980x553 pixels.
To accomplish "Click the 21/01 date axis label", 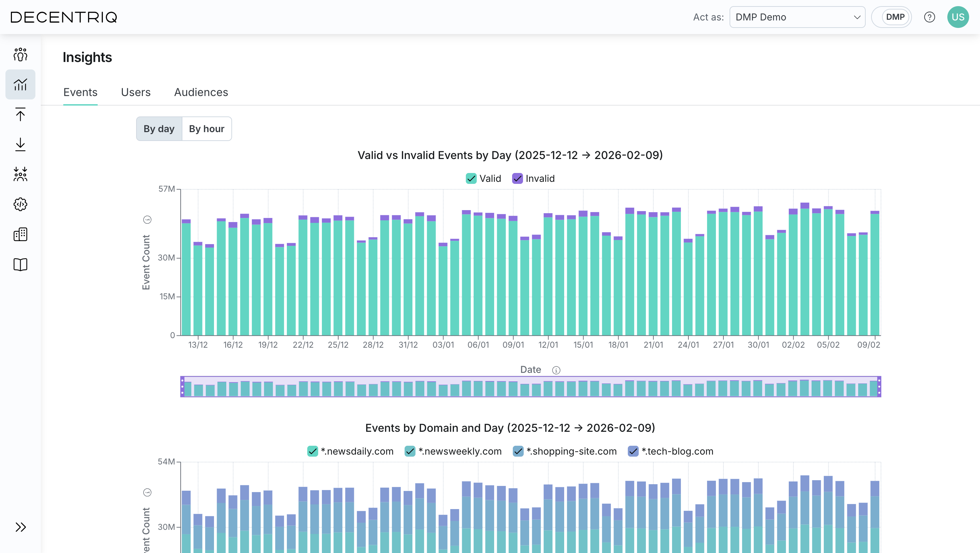I will pyautogui.click(x=653, y=345).
